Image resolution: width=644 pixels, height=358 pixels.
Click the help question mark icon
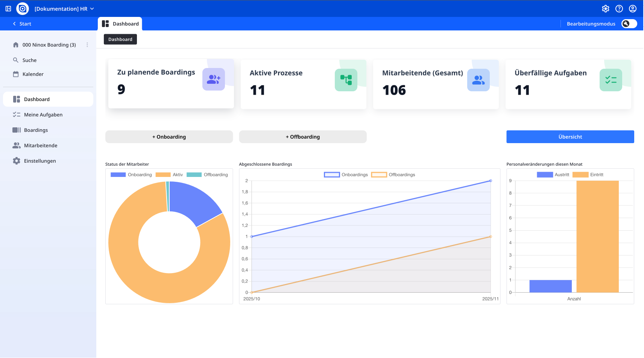[619, 9]
